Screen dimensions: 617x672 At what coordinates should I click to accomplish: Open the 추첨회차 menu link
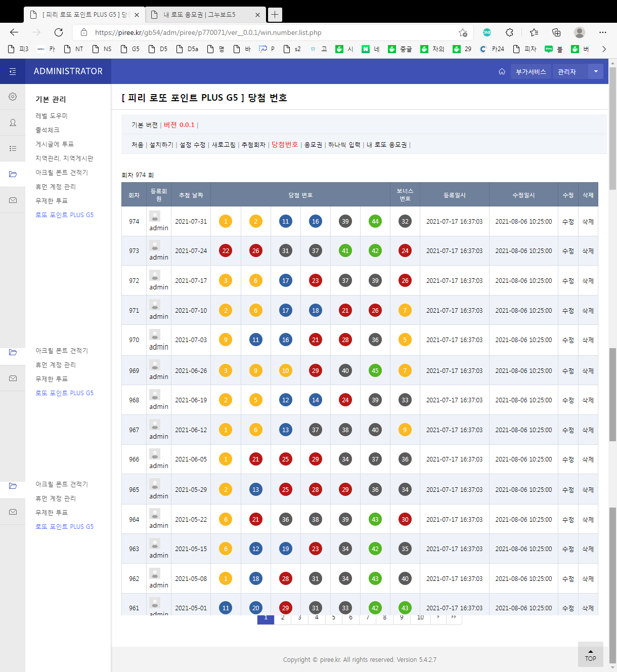253,145
